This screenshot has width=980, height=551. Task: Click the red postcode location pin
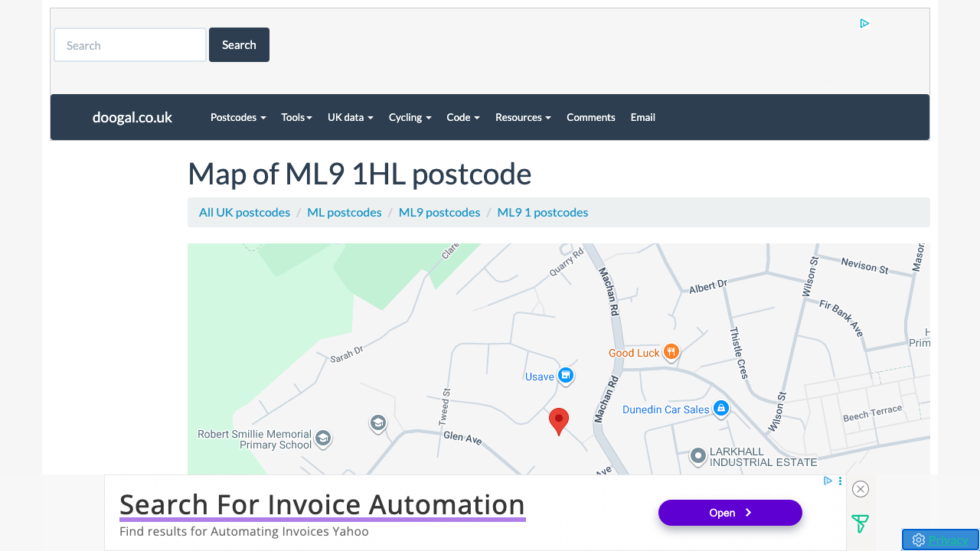[559, 420]
